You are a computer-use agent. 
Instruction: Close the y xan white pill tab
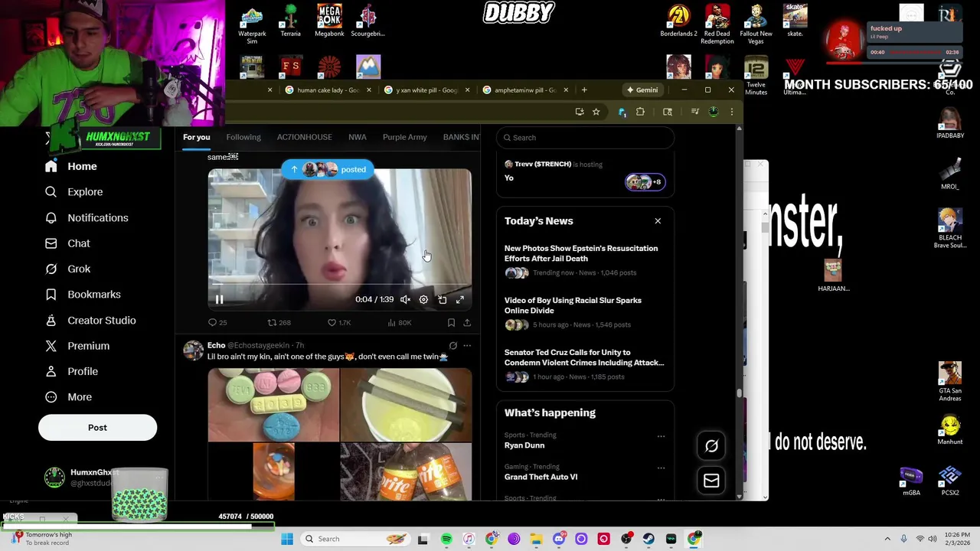[467, 90]
